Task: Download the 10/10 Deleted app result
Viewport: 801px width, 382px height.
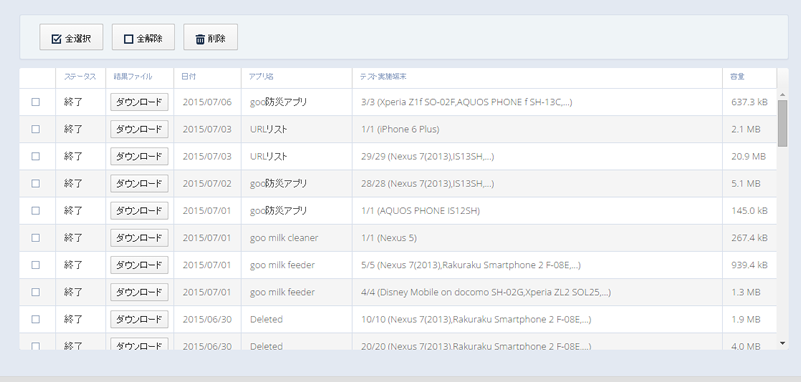Action: pos(139,319)
